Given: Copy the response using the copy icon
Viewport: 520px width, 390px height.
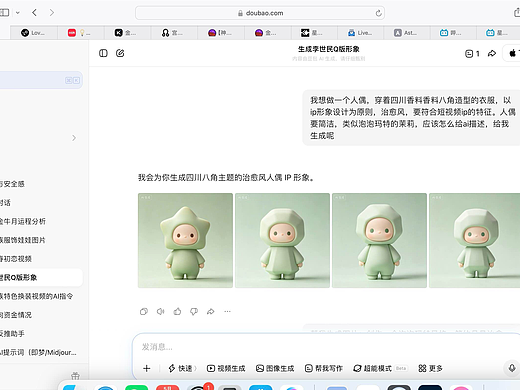Looking at the screenshot, I should pos(144,311).
